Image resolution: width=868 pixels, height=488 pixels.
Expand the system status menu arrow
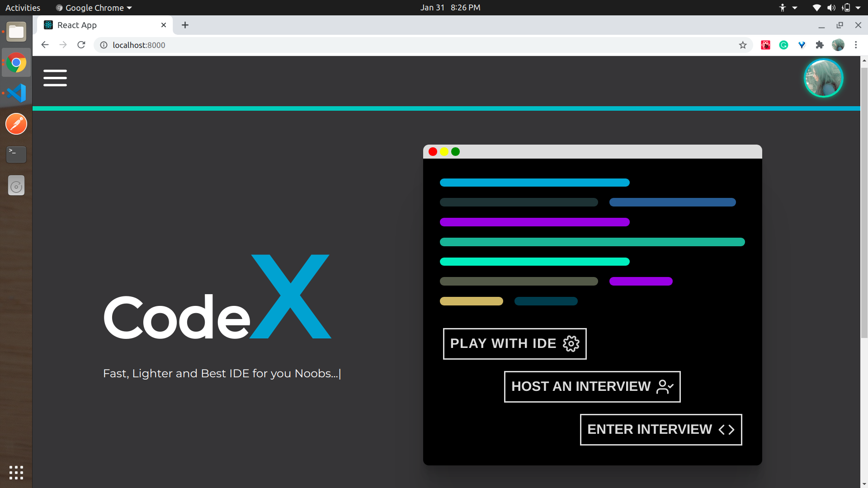[x=858, y=8]
